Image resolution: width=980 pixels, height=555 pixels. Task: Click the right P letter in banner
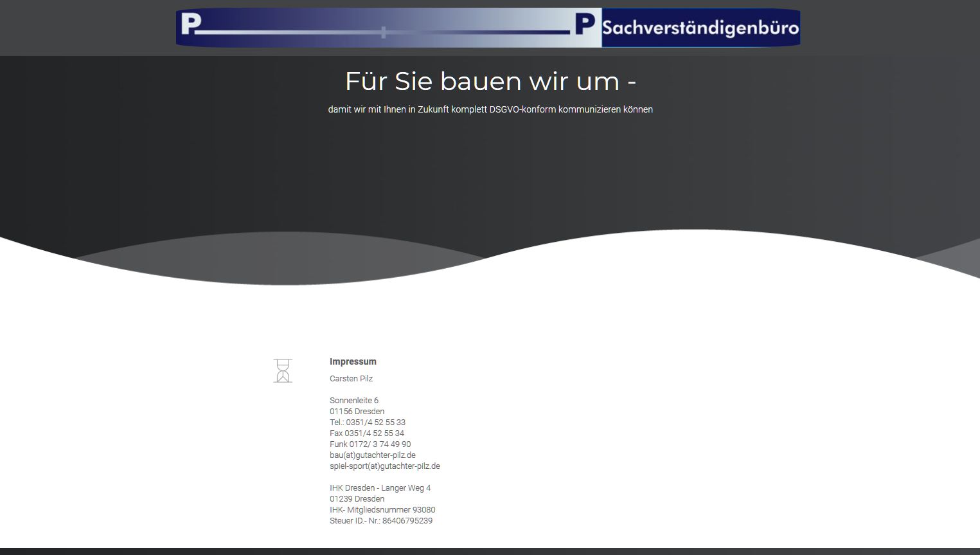pos(584,26)
